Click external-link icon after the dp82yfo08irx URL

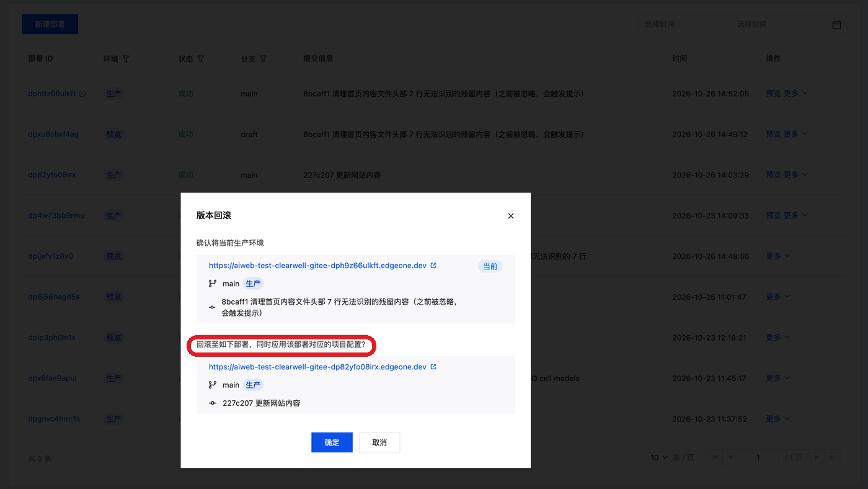tap(433, 367)
